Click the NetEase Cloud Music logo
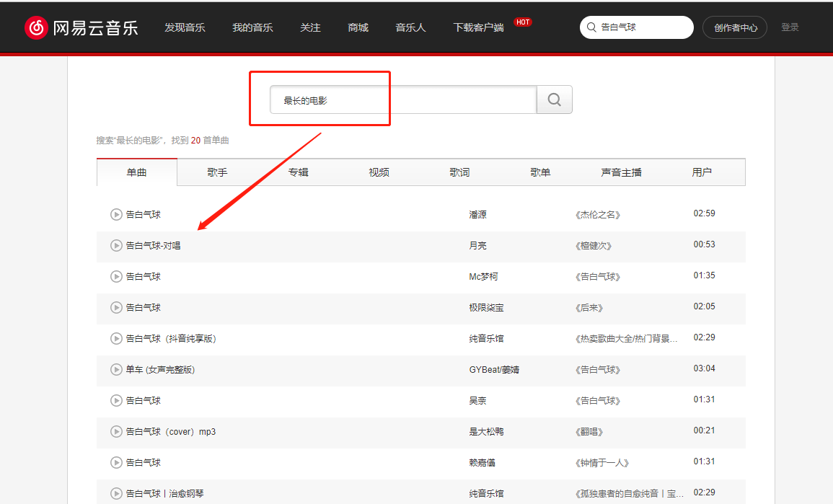The width and height of the screenshot is (833, 504). pyautogui.click(x=81, y=27)
